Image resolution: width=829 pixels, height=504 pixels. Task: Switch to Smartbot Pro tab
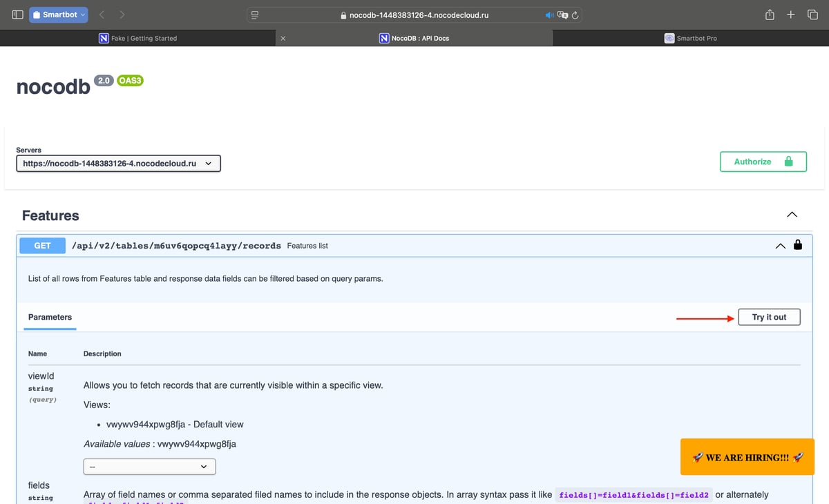point(690,38)
